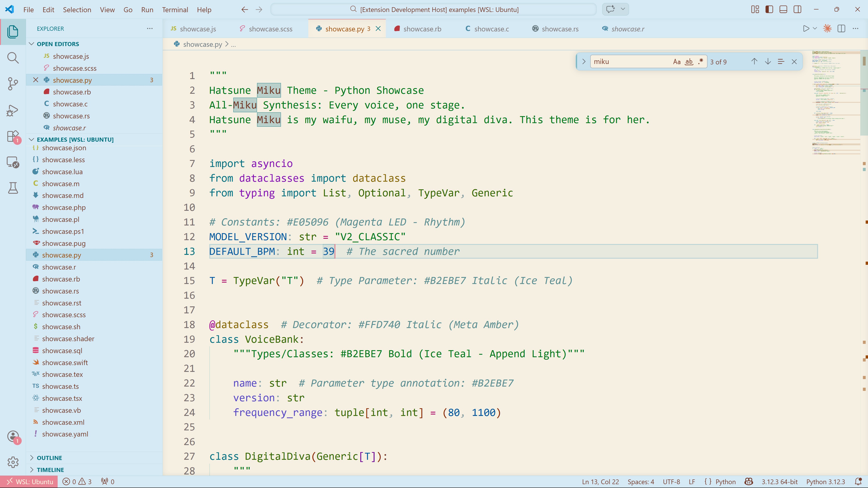Open Run and Debug view
Screen dimensions: 868x488
[13, 110]
